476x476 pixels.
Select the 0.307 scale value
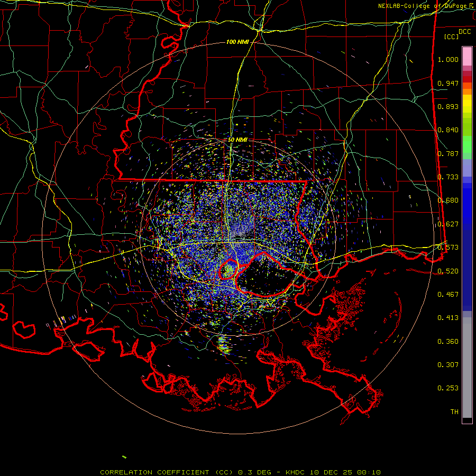(x=448, y=365)
